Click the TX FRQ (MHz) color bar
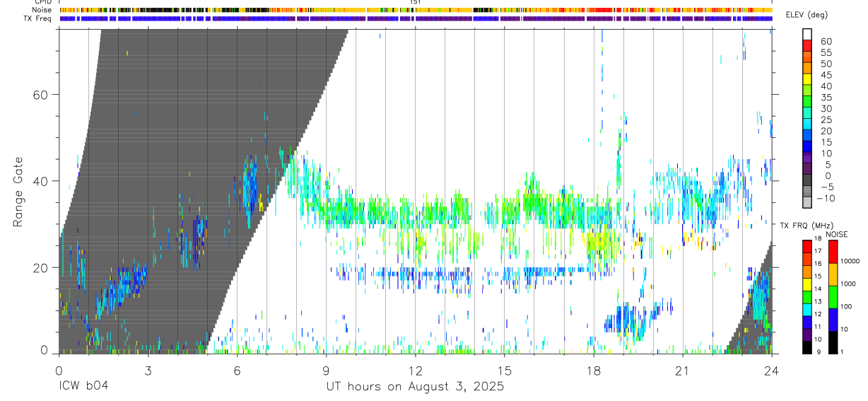Viewport: 868px width, 401px height. tap(807, 297)
